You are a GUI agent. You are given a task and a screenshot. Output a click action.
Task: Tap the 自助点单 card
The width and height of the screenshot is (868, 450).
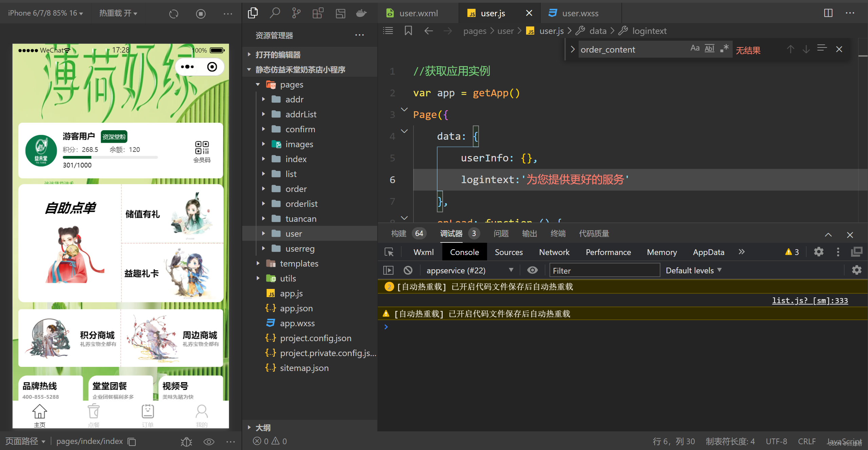click(x=70, y=243)
